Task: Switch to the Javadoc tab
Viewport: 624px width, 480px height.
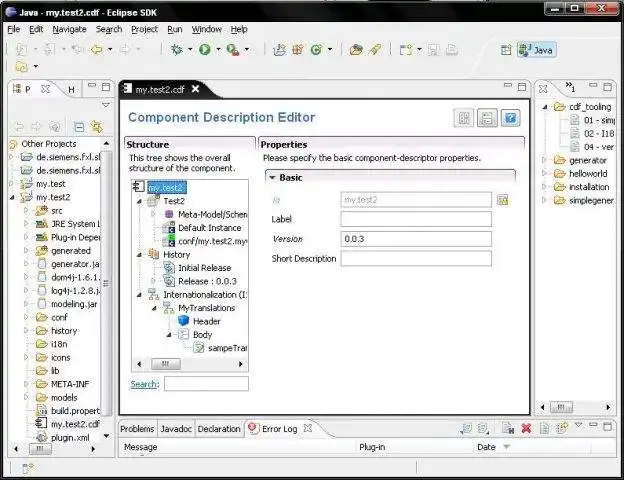Action: 176,429
